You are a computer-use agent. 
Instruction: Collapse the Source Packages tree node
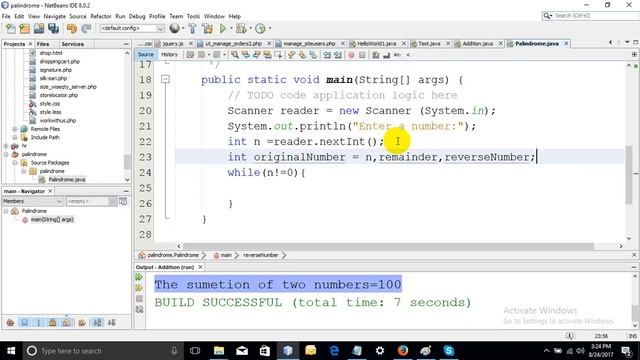pyautogui.click(x=15, y=162)
